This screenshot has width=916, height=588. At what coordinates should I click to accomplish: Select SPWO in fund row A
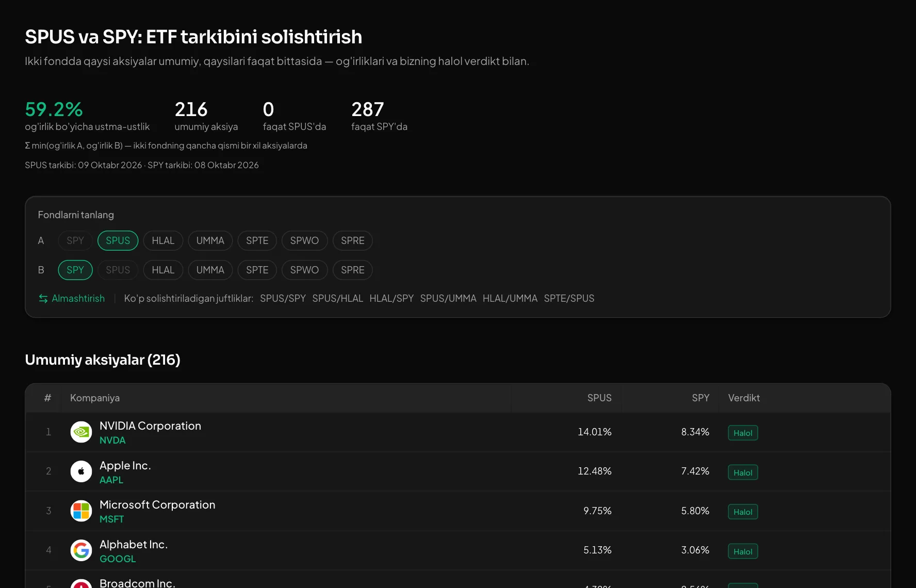click(x=304, y=240)
